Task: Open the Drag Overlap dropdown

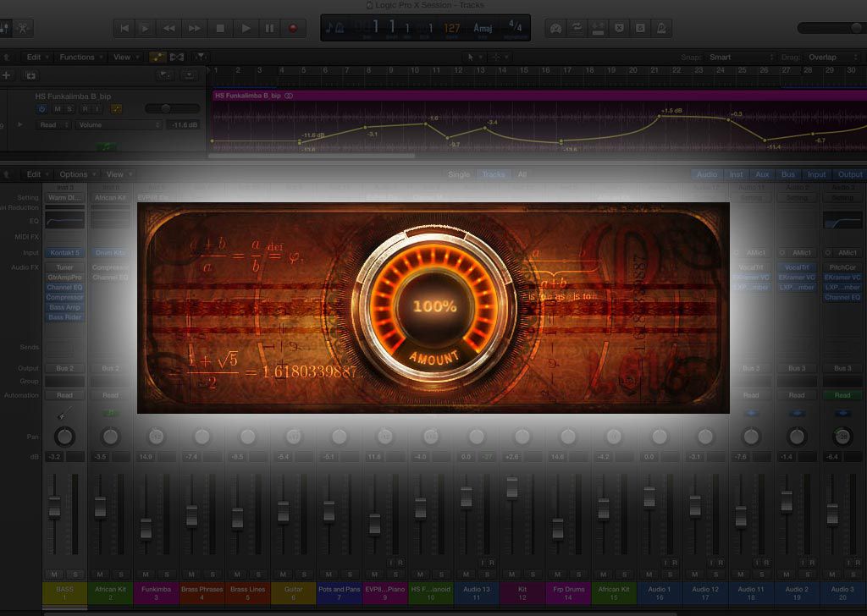Action: (833, 57)
